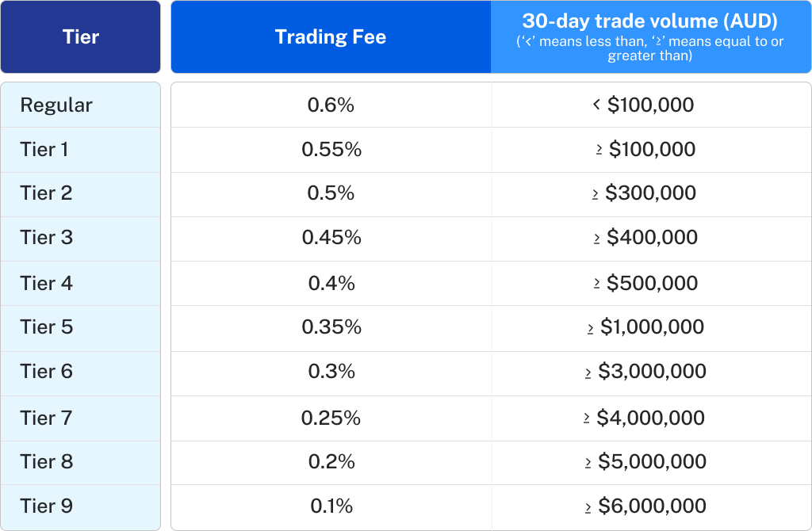
Task: Select the Tier 5 row label
Action: (46, 327)
